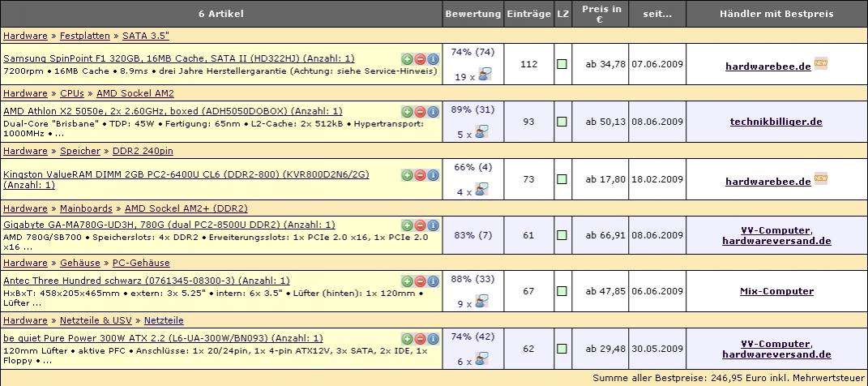Open the Mainboards category breadcrumb
The height and width of the screenshot is (386, 868).
tap(86, 208)
